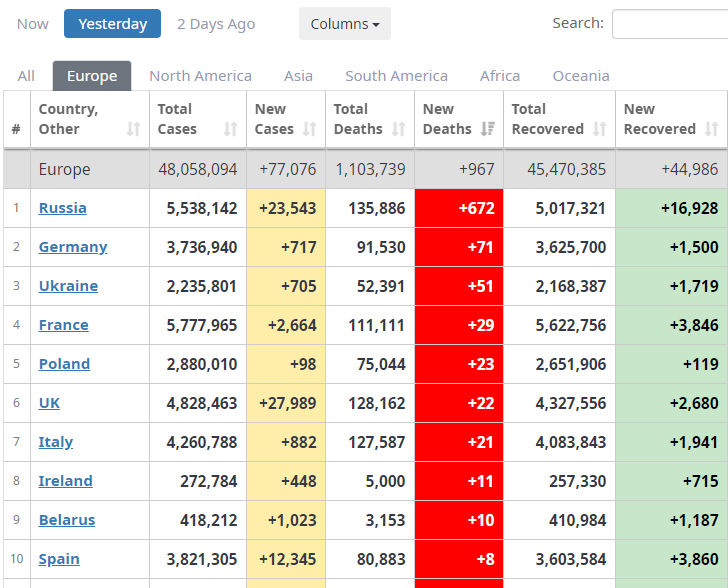
Task: Switch to the Now data view
Action: [x=32, y=24]
